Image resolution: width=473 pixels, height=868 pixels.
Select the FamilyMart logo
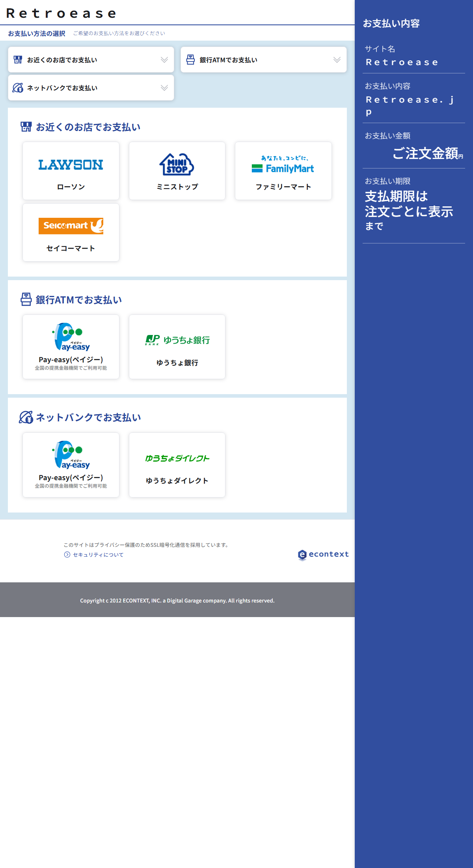[283, 165]
